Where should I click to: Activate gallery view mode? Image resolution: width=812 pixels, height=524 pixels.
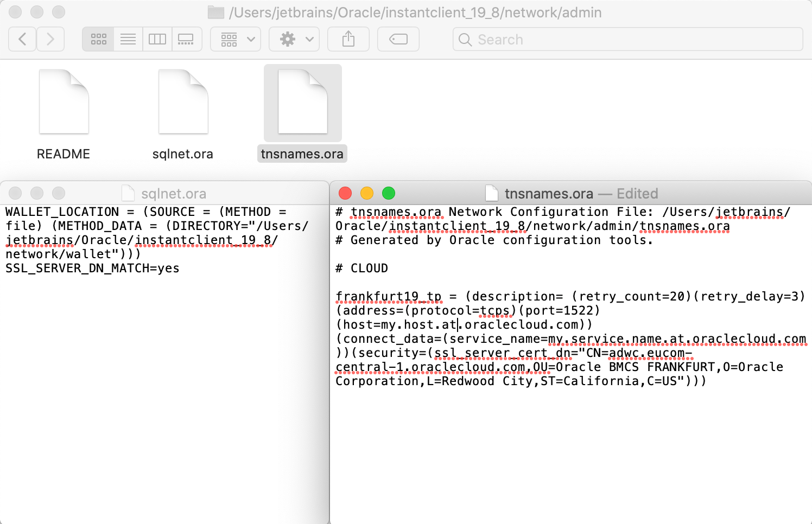[187, 39]
